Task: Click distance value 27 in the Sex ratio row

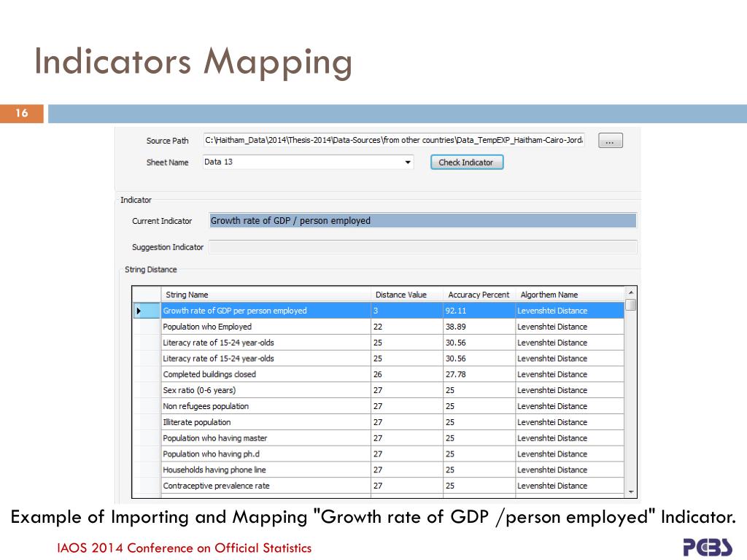Action: pos(407,390)
